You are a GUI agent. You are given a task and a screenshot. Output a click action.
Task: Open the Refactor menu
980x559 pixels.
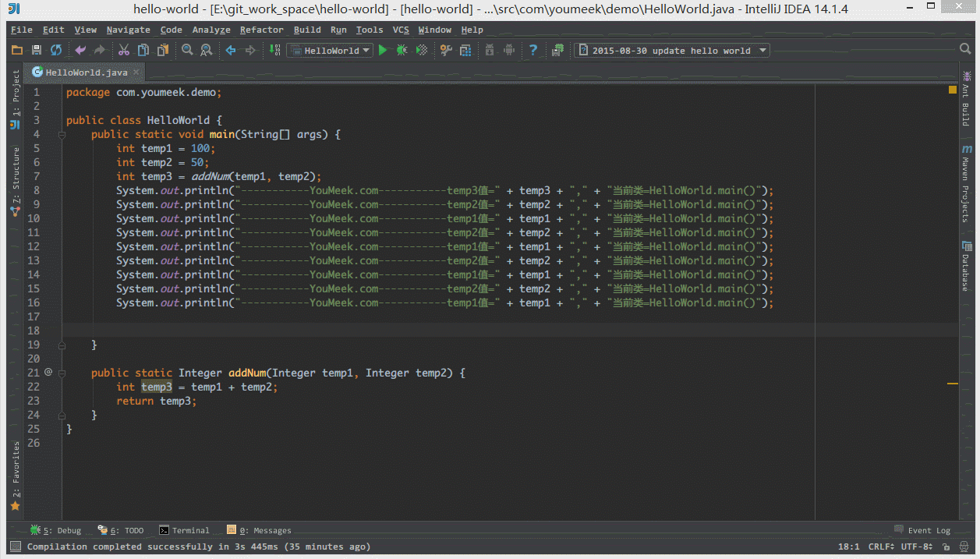pyautogui.click(x=261, y=30)
